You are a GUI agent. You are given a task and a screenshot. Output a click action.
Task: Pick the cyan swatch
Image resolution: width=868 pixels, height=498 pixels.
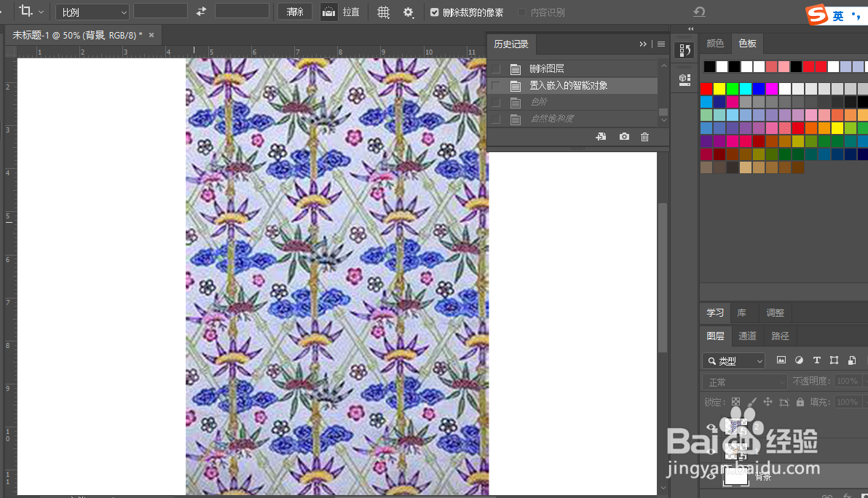[746, 89]
